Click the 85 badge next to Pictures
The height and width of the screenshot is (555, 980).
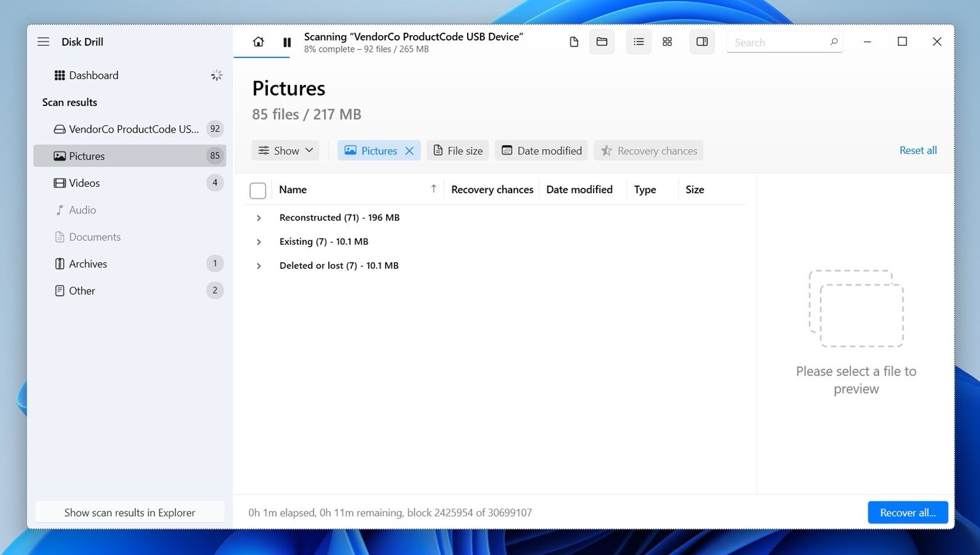215,156
